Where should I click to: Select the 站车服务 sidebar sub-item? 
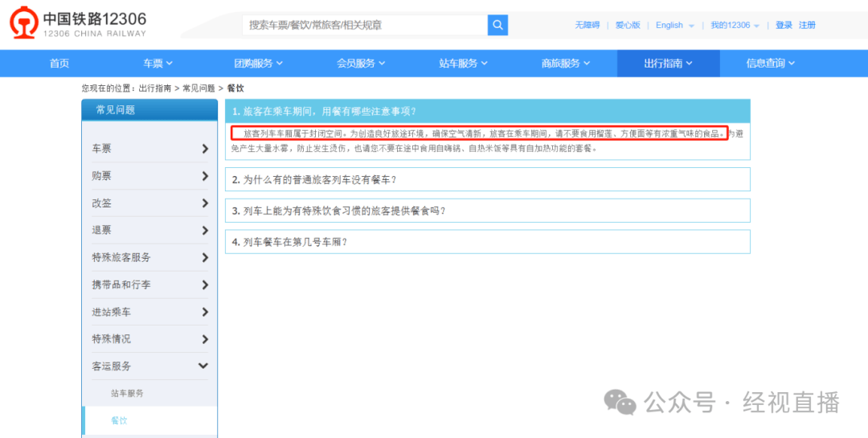[127, 393]
